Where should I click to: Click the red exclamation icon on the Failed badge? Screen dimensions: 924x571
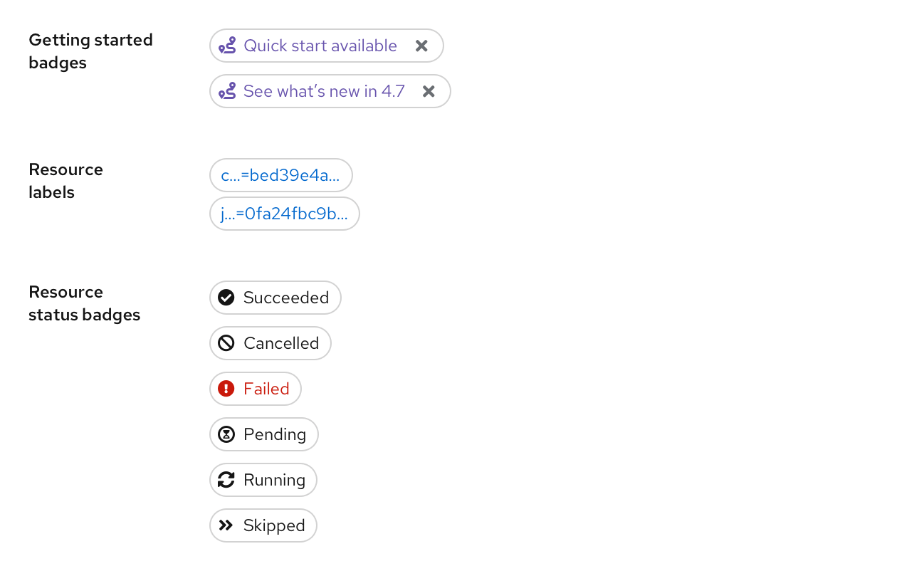[x=226, y=389]
